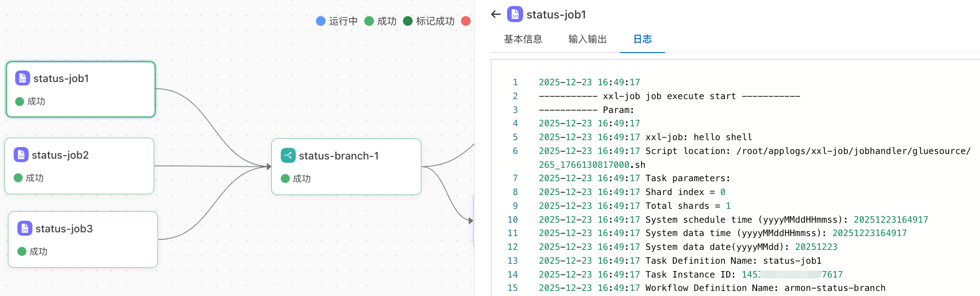Select the status-branch-1 node label
This screenshot has height=296, width=980.
339,156
